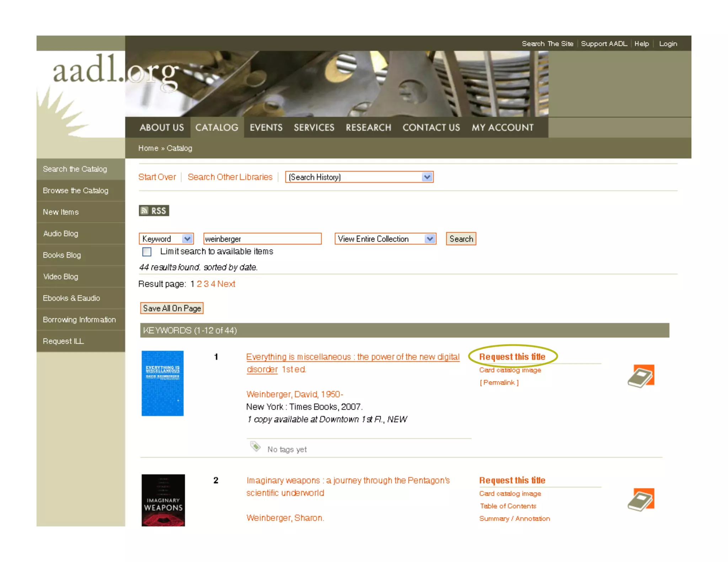Switch to the Events tab

[x=266, y=128]
